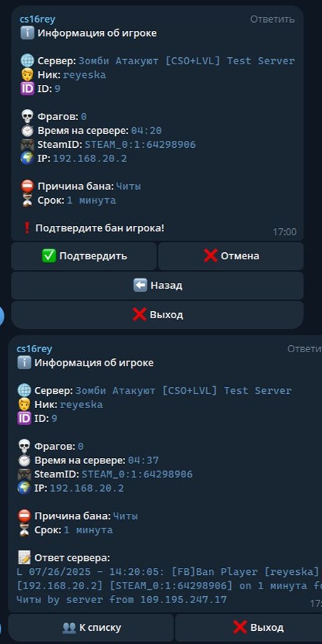Screen dimensions: 322x644
Task: Copy IP 192.168.20.2 in first message
Action: coord(90,158)
